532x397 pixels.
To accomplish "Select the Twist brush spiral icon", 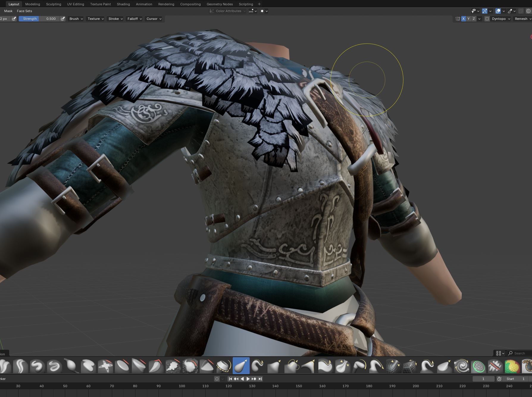I will [461, 366].
